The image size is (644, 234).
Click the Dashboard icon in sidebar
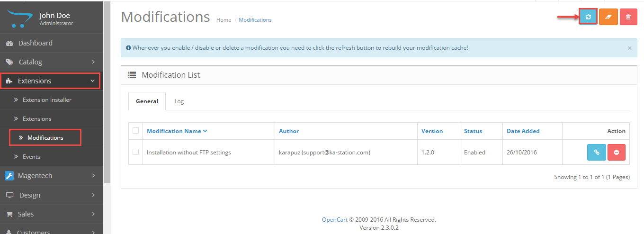(9, 43)
